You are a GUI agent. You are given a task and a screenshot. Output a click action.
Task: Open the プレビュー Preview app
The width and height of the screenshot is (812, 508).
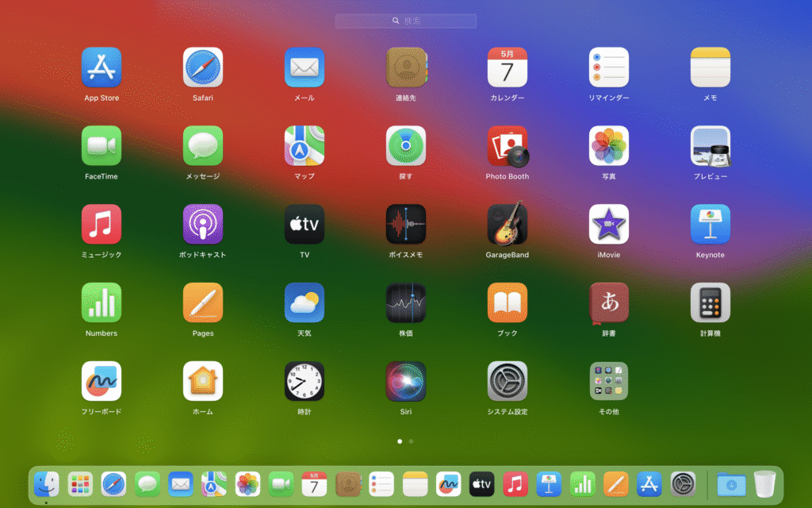[710, 146]
